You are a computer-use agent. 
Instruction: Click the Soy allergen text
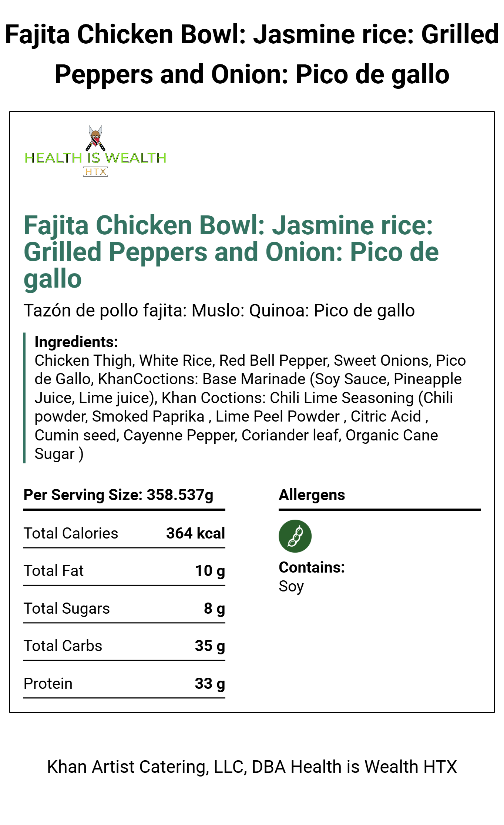click(291, 586)
